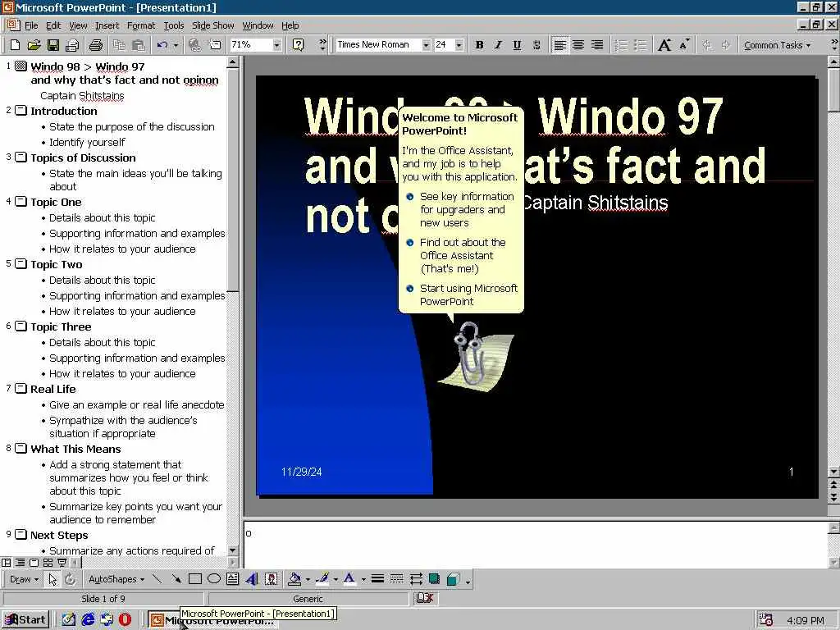The height and width of the screenshot is (630, 840).
Task: Toggle Underline formatting
Action: click(517, 45)
